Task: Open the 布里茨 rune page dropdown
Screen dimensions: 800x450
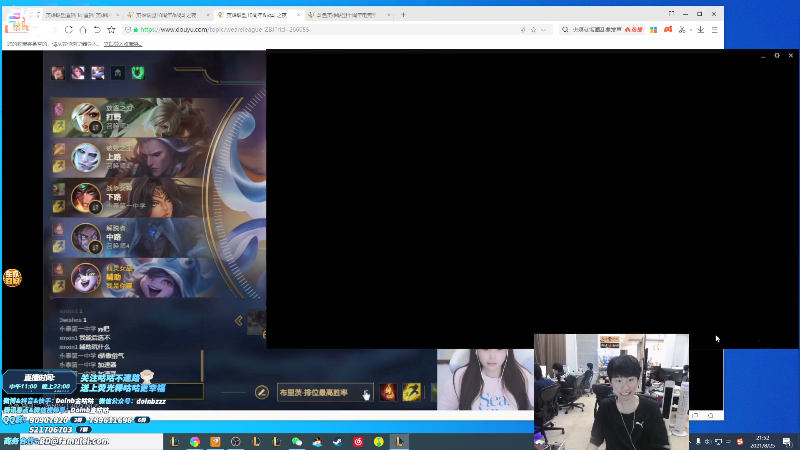Action: point(325,392)
